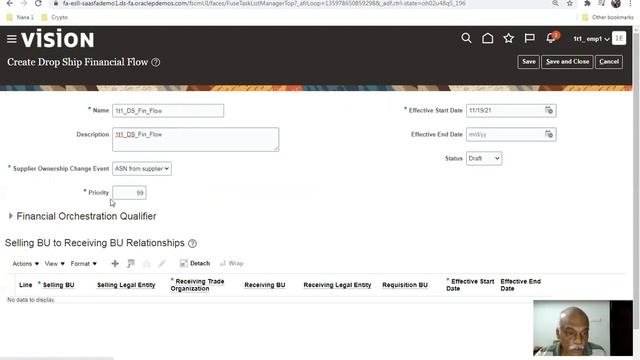Image resolution: width=640 pixels, height=360 pixels.
Task: Open the Other bookmarks folder
Action: click(x=607, y=18)
